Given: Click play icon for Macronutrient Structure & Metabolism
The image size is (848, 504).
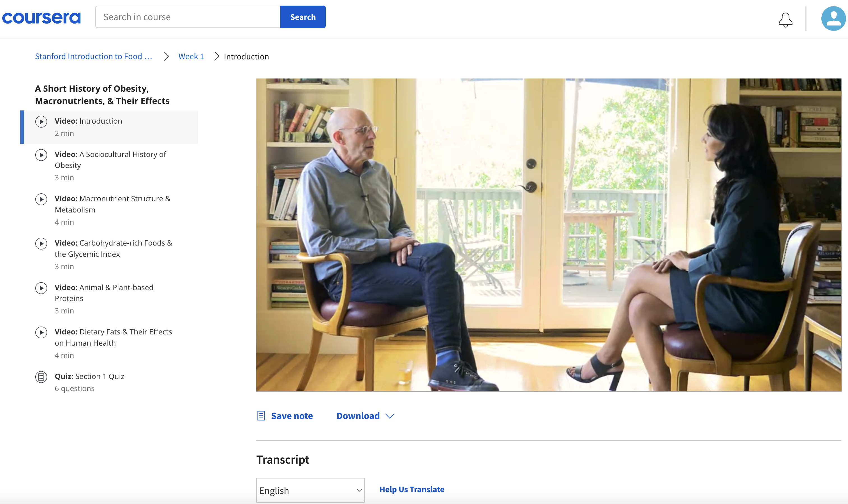Looking at the screenshot, I should click(41, 199).
